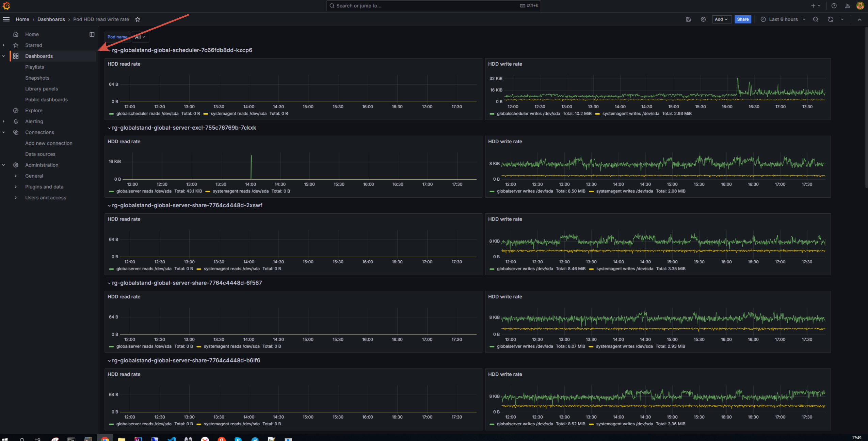Go to Data sources menu item
This screenshot has width=868, height=441.
click(x=40, y=154)
